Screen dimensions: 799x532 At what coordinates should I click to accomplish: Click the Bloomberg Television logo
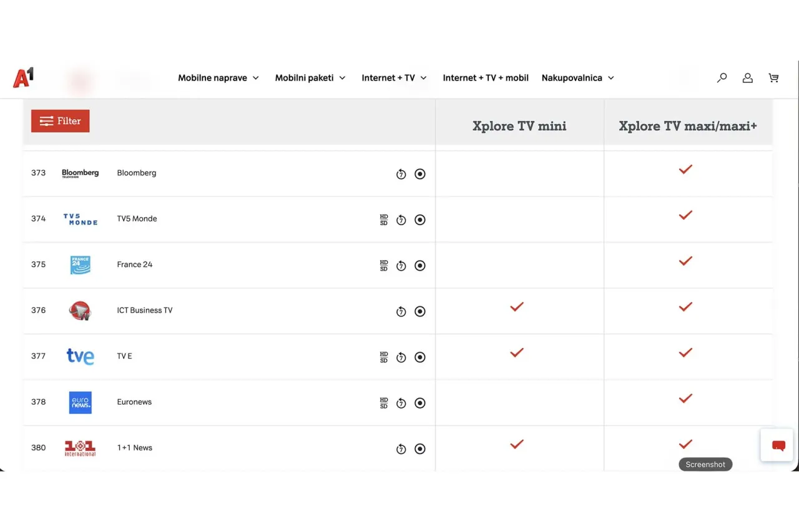(80, 173)
